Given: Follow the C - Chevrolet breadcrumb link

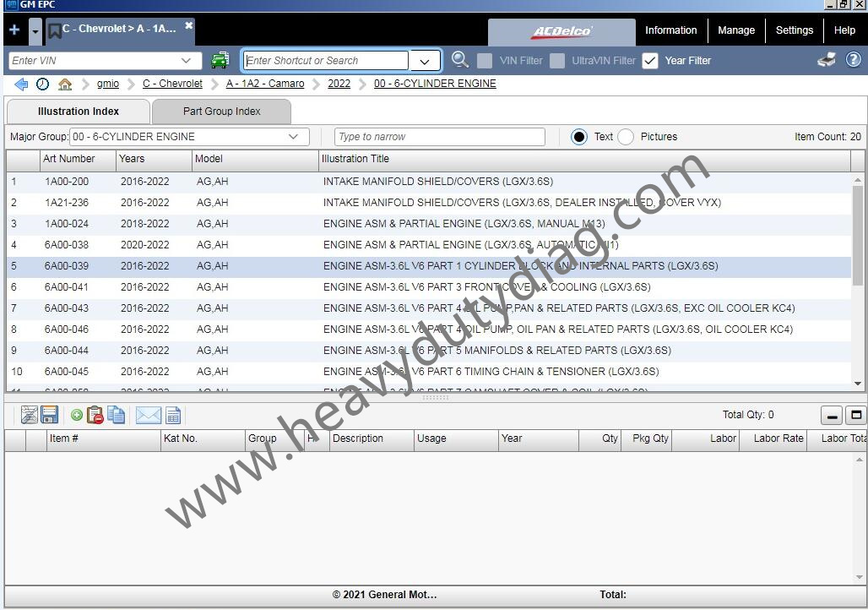Looking at the screenshot, I should pyautogui.click(x=172, y=84).
